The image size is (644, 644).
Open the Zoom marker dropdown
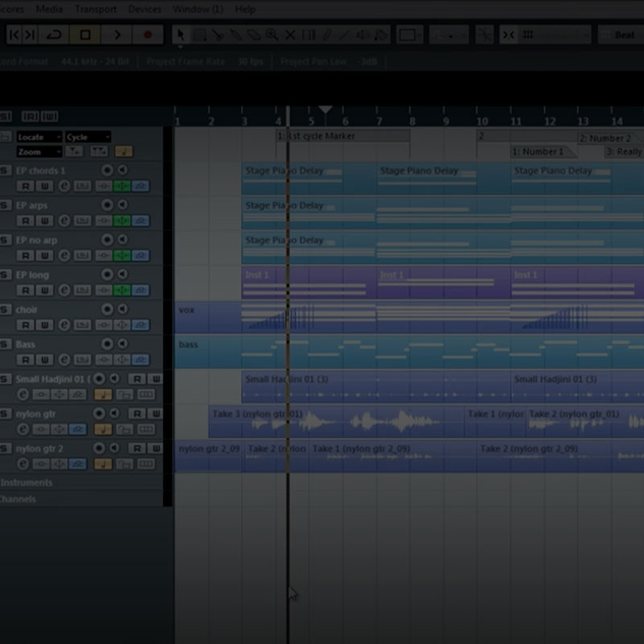coord(39,152)
